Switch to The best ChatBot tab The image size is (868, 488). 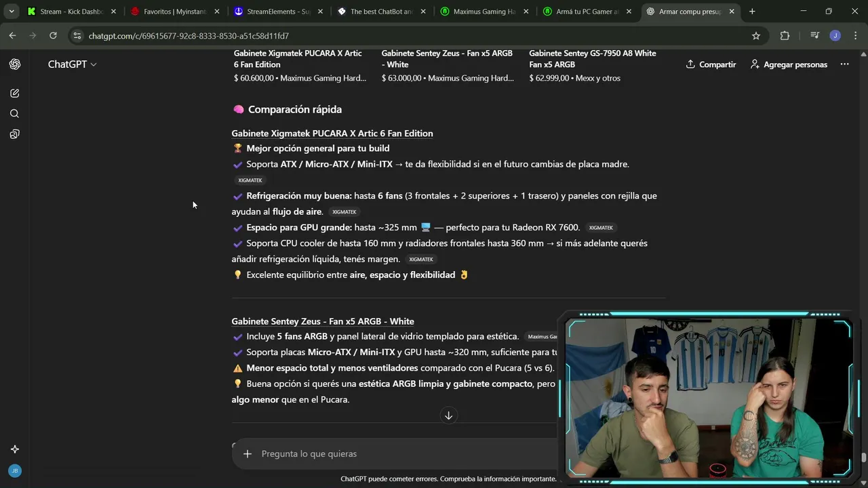(x=381, y=12)
